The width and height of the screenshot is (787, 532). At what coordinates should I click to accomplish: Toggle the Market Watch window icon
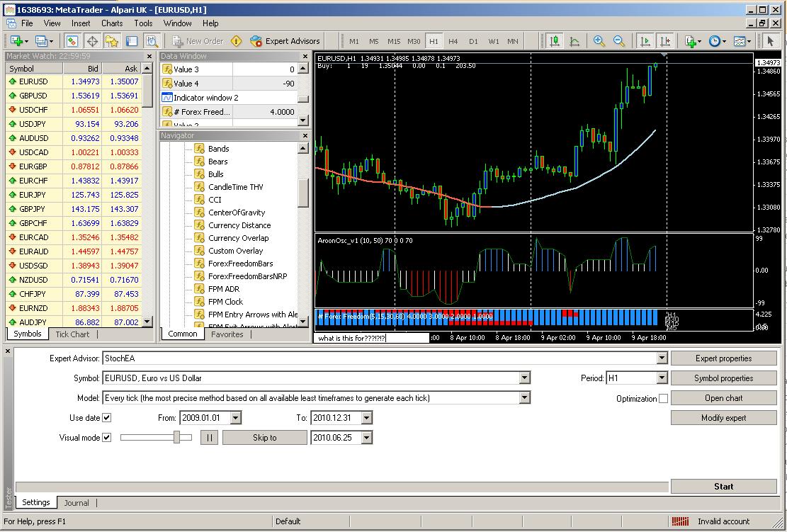point(72,41)
